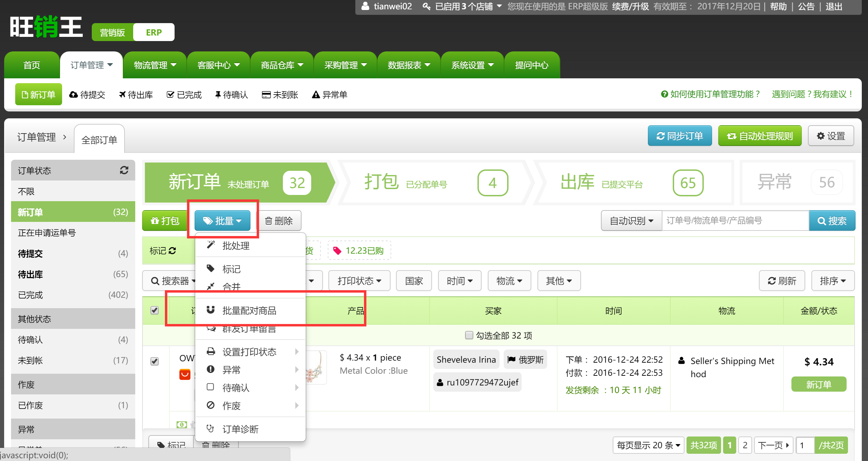
Task: Click the user icon beside tianwei02
Action: click(365, 6)
